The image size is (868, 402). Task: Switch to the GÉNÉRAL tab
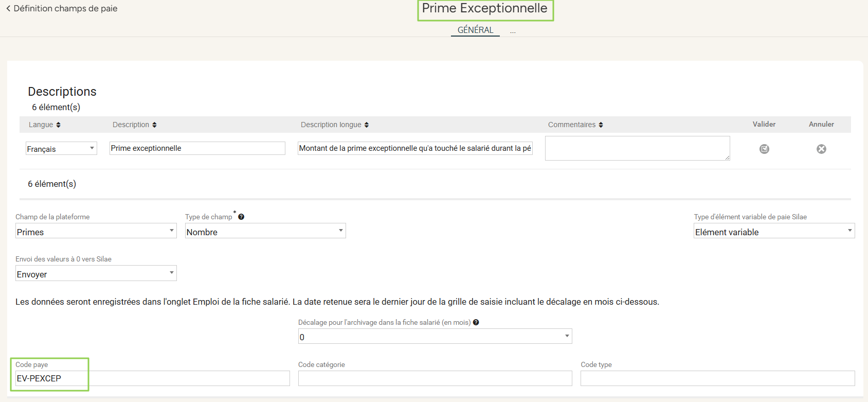click(x=475, y=30)
